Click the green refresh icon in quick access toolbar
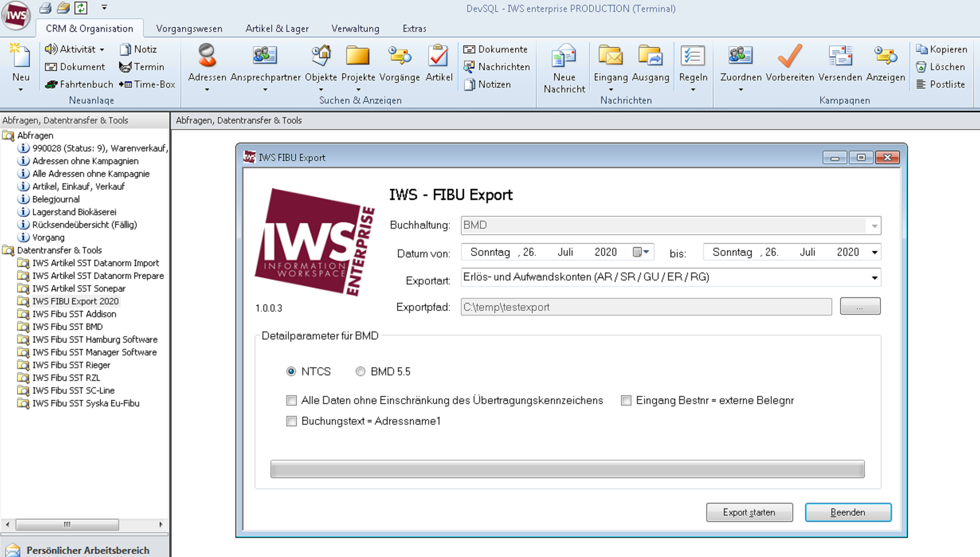 pyautogui.click(x=81, y=8)
